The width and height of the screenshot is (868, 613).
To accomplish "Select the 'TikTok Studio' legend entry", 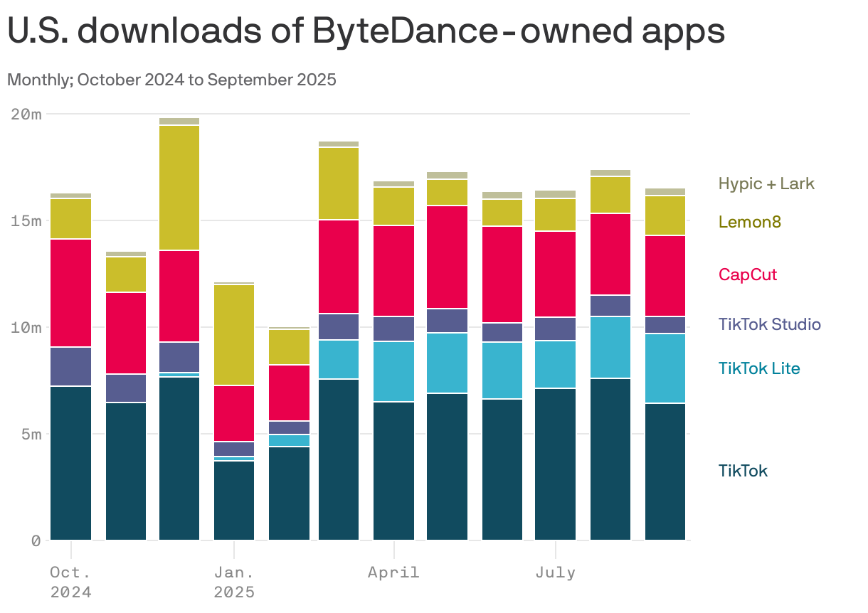I will click(x=770, y=324).
